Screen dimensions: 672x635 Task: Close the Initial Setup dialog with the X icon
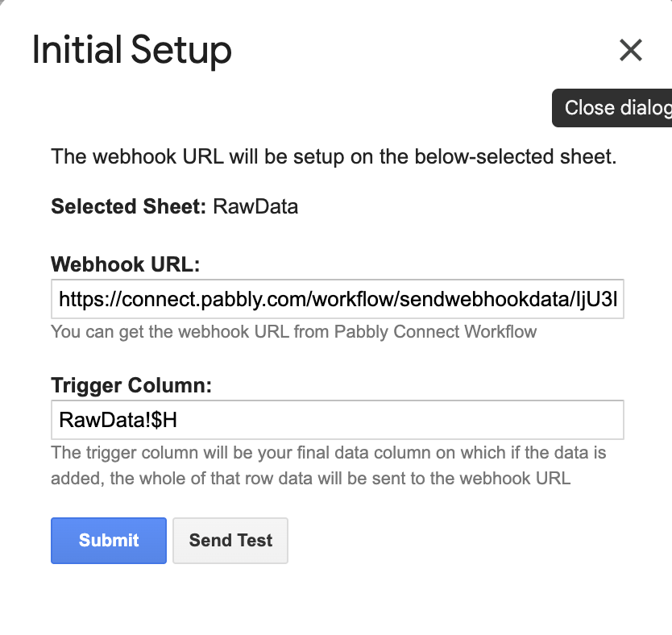tap(630, 50)
